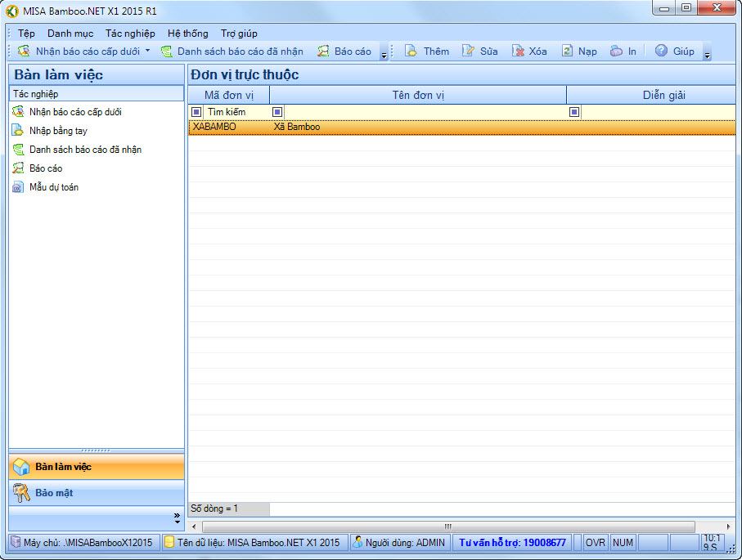742x560 pixels.
Task: Switch to the Bảo mật navigation pane
Action: tap(97, 493)
